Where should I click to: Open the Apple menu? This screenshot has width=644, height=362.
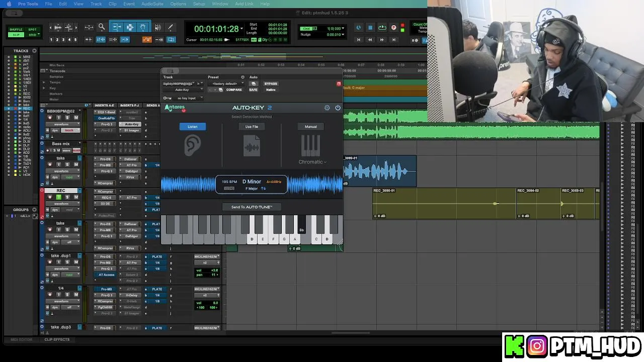coord(9,4)
